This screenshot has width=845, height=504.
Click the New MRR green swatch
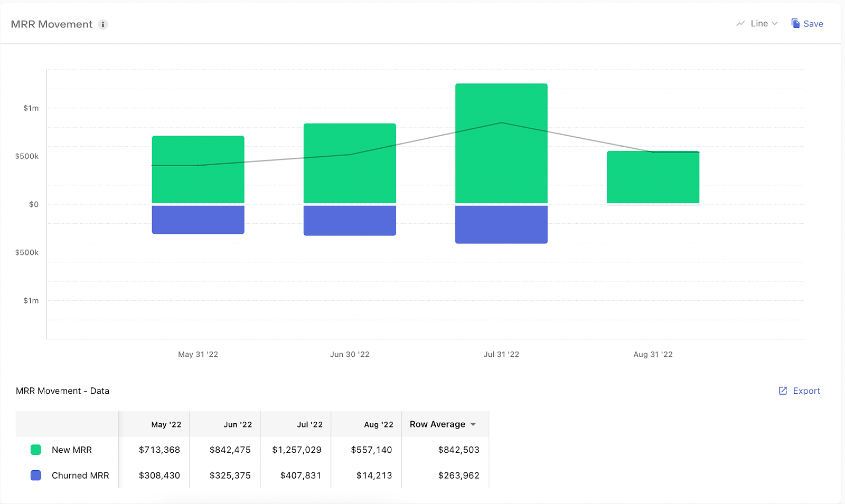click(36, 450)
